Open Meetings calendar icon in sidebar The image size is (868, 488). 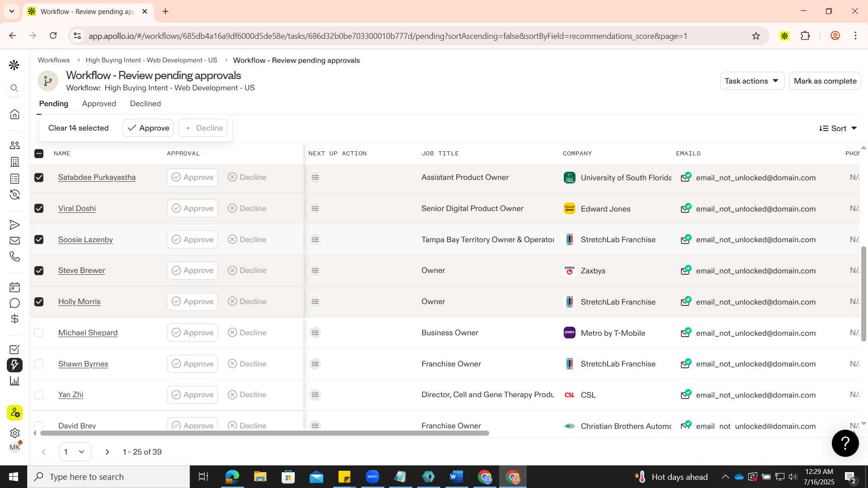pyautogui.click(x=14, y=287)
